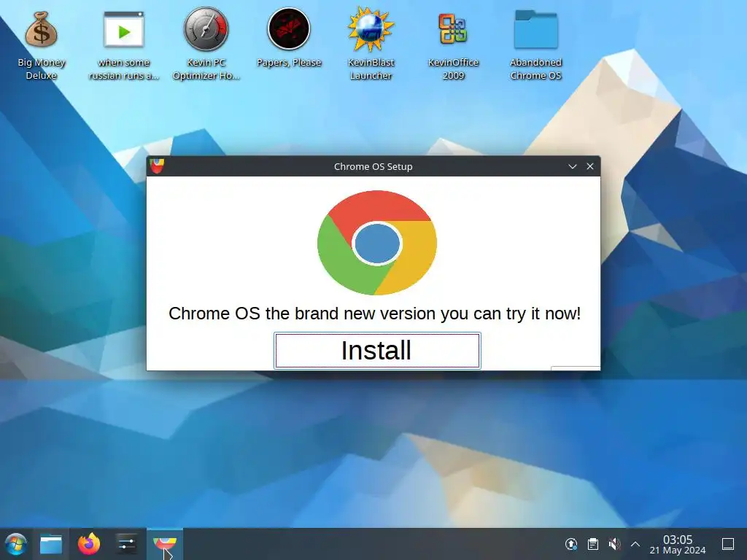Screen dimensions: 747x560
Task: Open system settings from taskbar
Action: [126, 544]
